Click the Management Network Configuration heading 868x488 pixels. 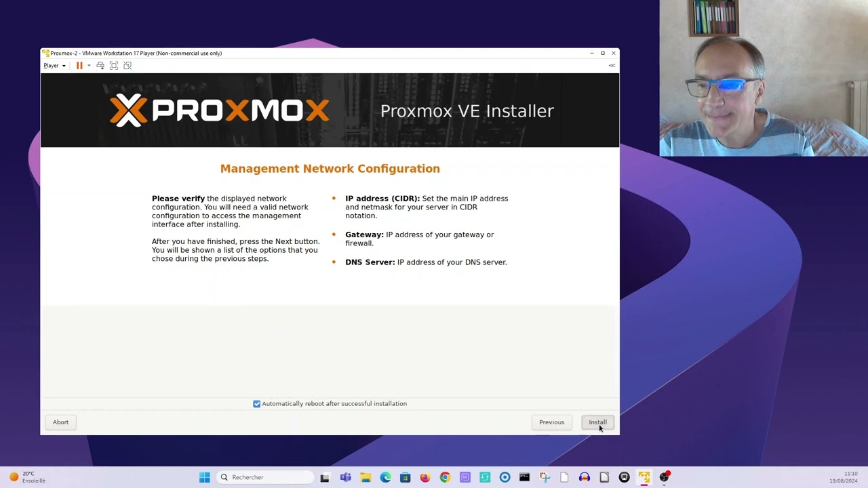(330, 169)
